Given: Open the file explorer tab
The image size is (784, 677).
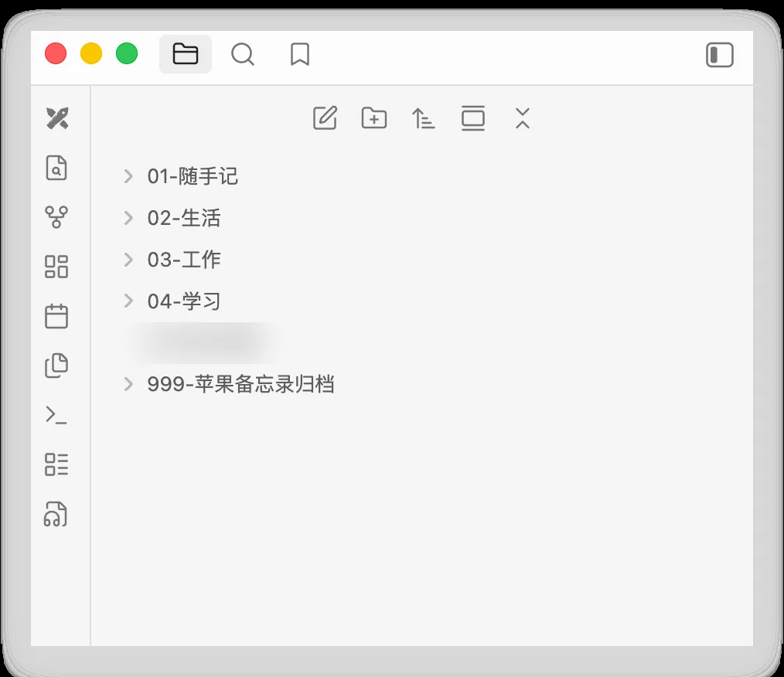Looking at the screenshot, I should coord(186,54).
